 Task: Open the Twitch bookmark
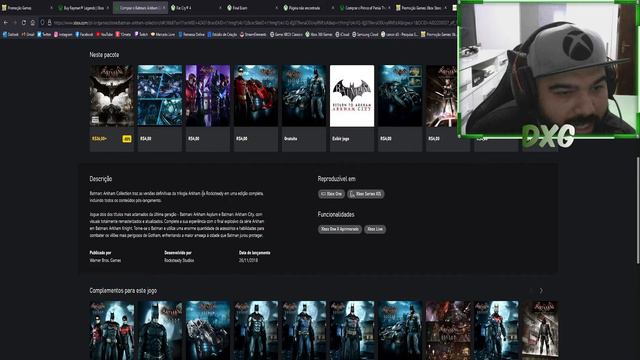coord(141,35)
